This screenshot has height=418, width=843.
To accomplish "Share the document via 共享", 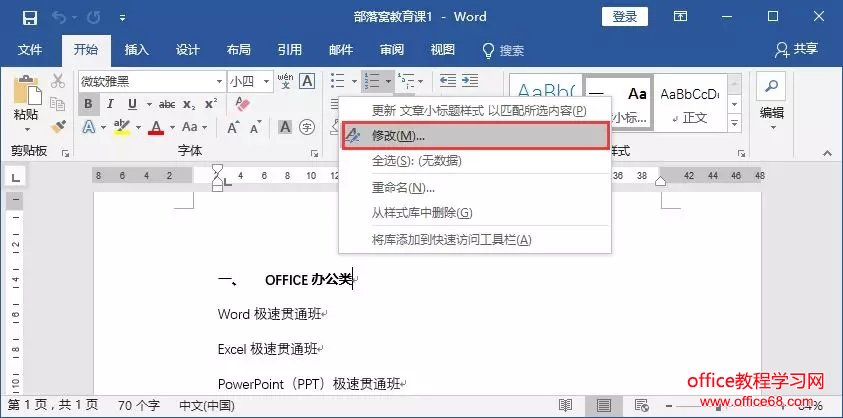I will point(796,49).
